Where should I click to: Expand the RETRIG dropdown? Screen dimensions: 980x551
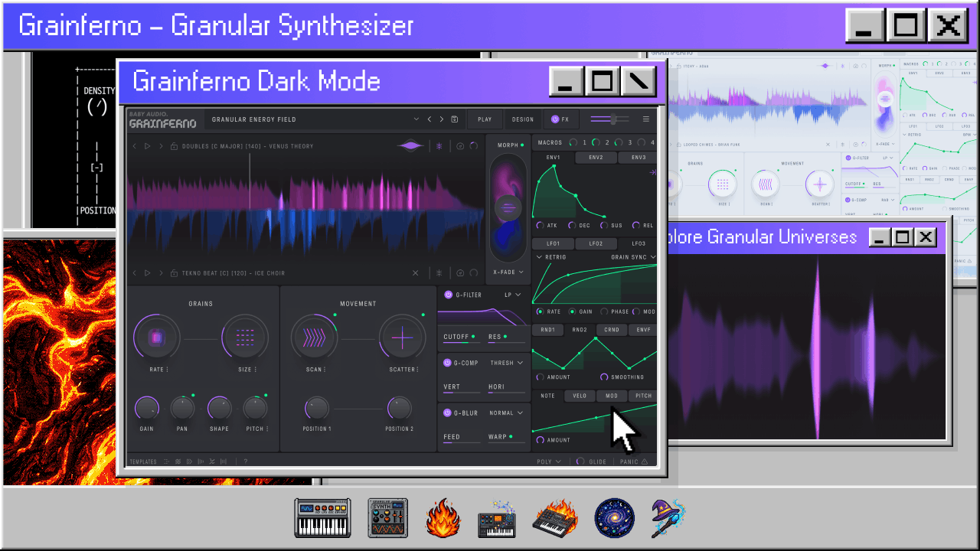[x=551, y=258]
